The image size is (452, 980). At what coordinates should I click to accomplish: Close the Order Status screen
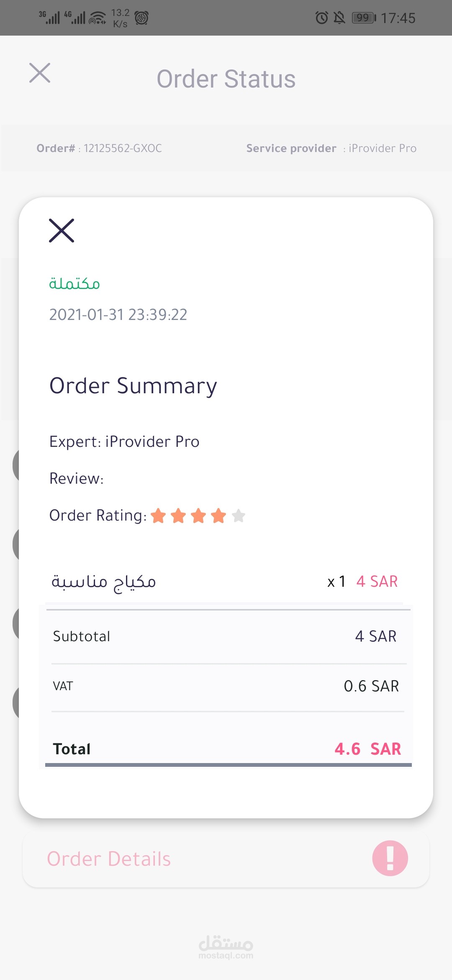pos(40,73)
